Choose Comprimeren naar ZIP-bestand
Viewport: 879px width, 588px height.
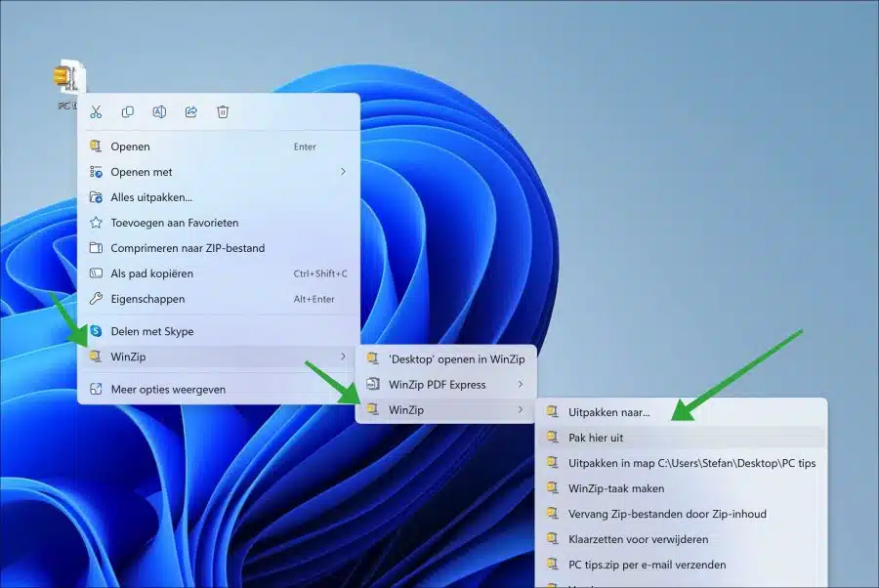point(219,248)
